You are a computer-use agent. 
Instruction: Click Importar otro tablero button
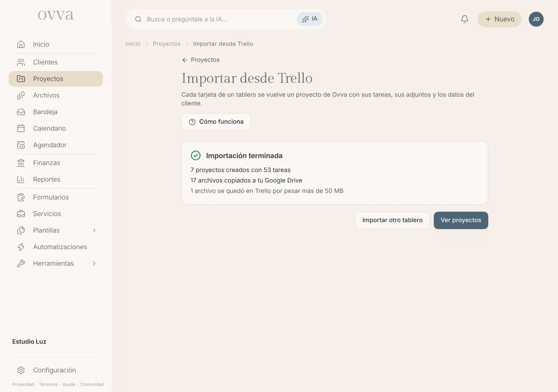(x=393, y=220)
